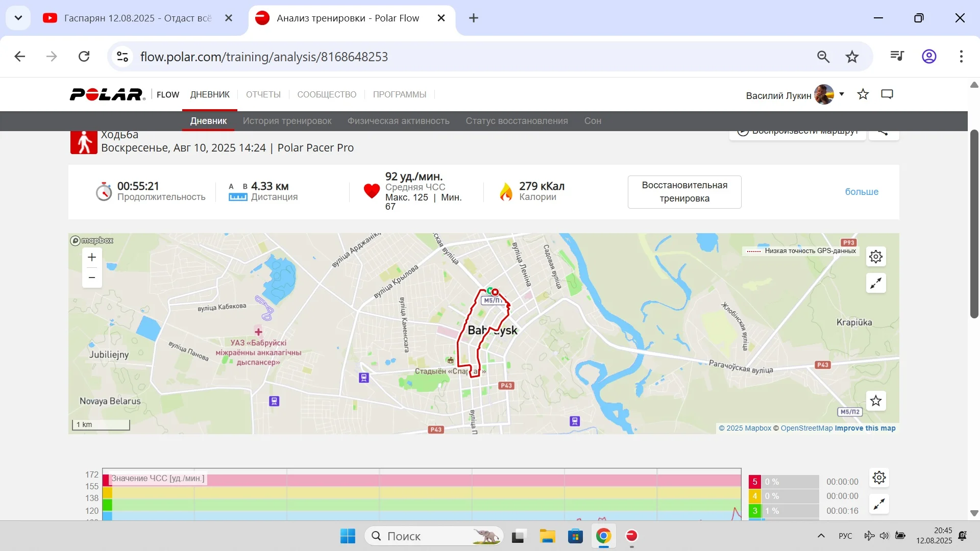Expand map to fullscreen
This screenshot has width=980, height=551.
click(876, 283)
